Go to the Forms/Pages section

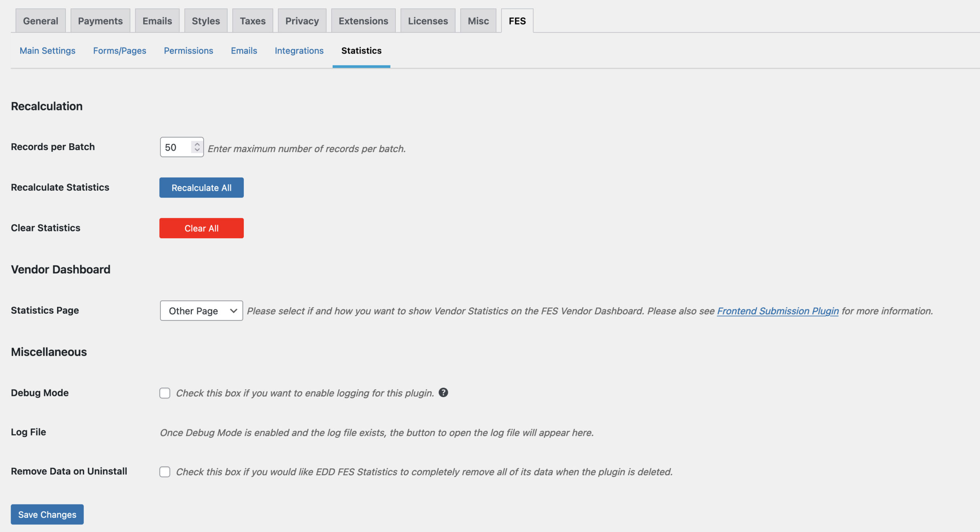tap(119, 51)
